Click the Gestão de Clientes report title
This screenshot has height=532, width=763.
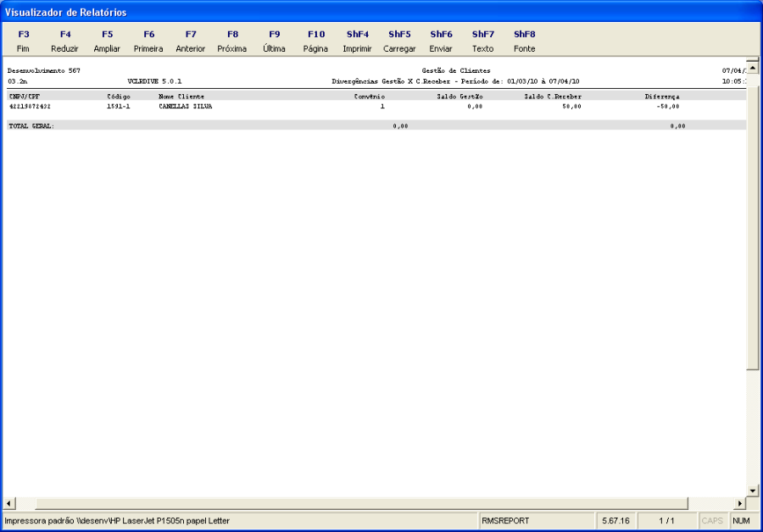[456, 70]
